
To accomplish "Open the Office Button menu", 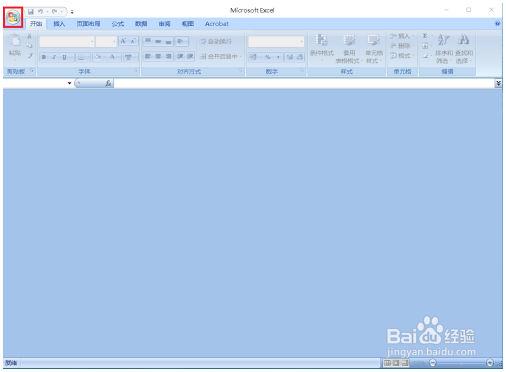I will (x=13, y=17).
